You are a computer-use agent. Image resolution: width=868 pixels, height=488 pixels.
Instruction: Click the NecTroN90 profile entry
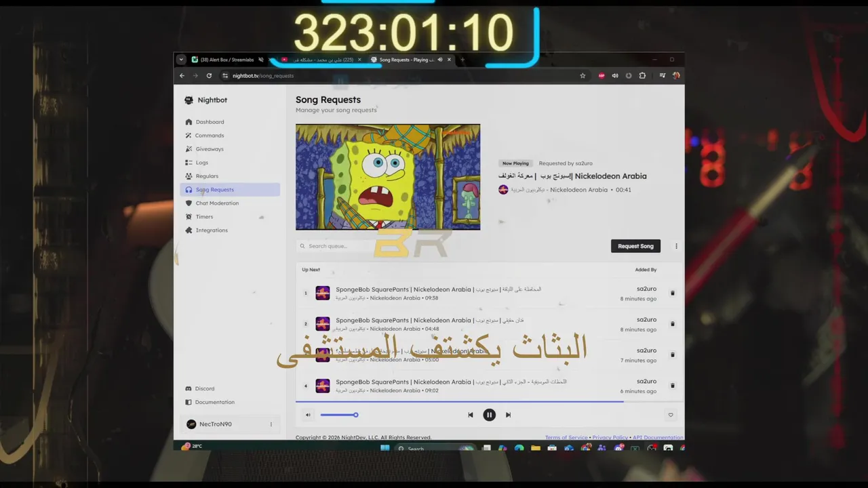coord(230,424)
